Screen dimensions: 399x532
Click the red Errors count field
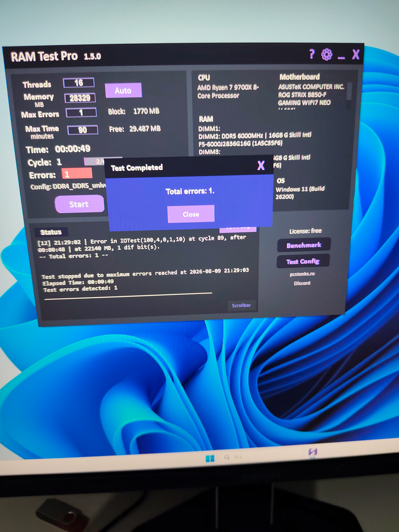tap(77, 173)
